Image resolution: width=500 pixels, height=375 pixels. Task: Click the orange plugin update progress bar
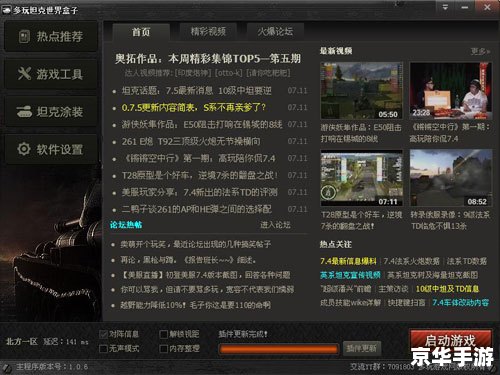(278, 349)
